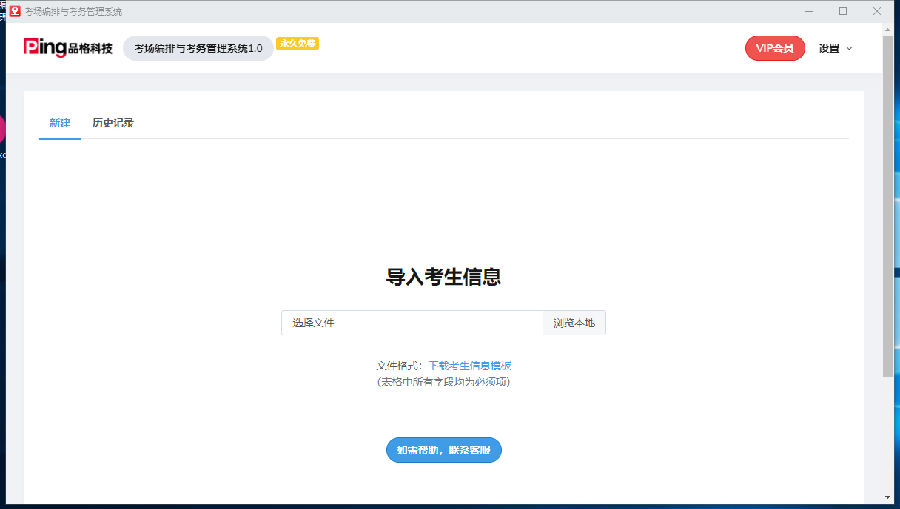Click the app icon in the title bar

(15, 11)
